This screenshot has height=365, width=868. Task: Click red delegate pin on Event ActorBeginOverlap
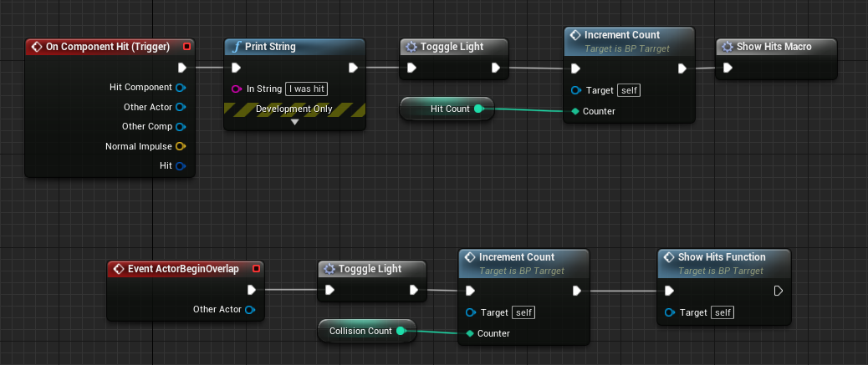coord(257,269)
